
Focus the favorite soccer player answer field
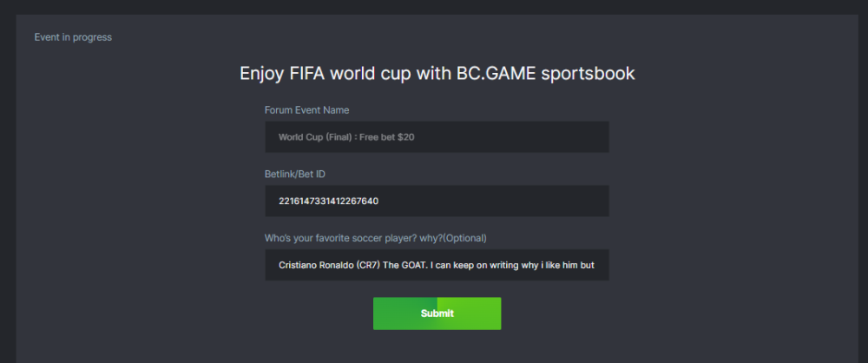(x=437, y=265)
